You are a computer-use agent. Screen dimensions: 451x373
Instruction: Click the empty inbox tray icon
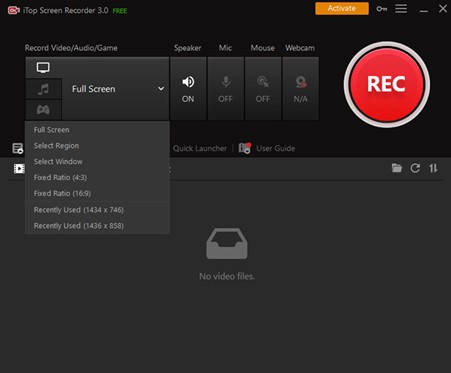[227, 244]
